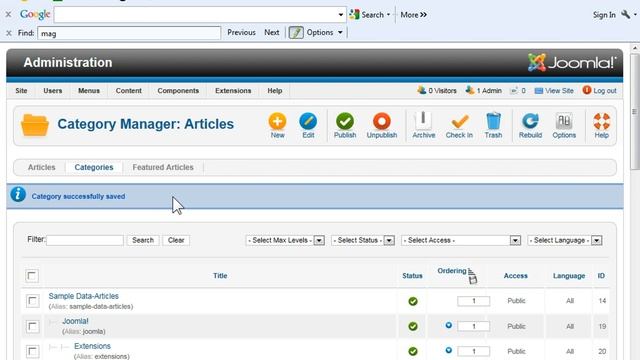Check the Joomla! row checkbox
Image resolution: width=640 pixels, height=360 pixels.
click(32, 326)
